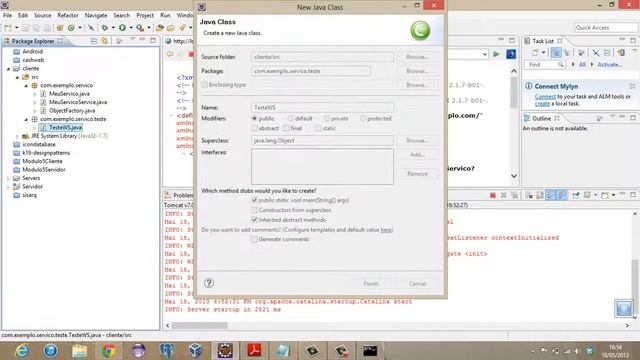640x360 pixels.
Task: Expand the Servidor project node
Action: tap(8, 187)
